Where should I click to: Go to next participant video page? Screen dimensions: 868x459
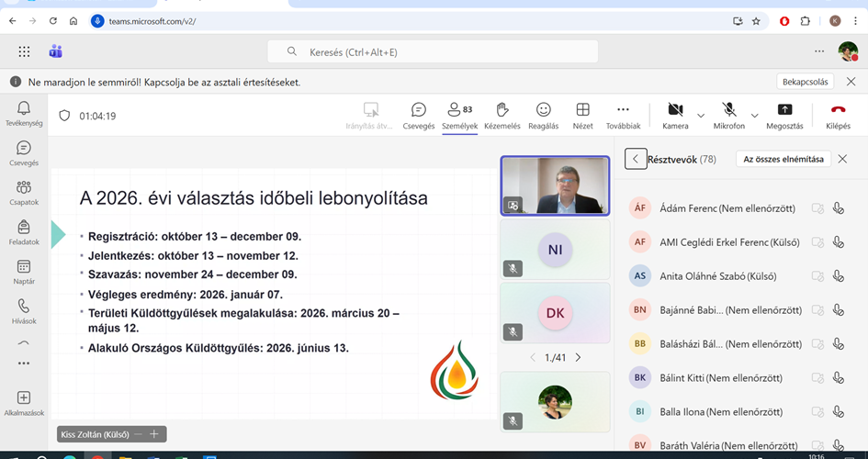(578, 357)
